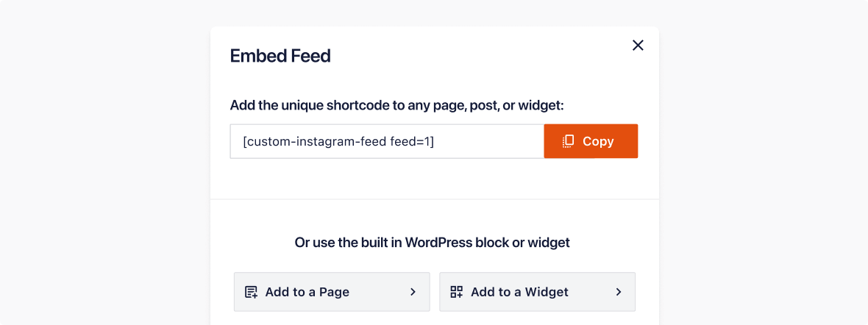Expand the chevron arrow on Add to a Widget

pos(619,292)
